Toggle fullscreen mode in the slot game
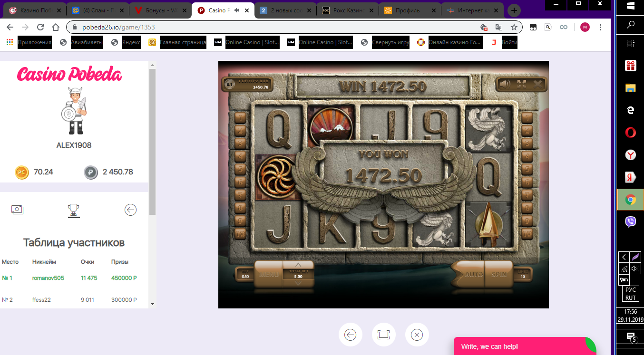 tap(521, 84)
